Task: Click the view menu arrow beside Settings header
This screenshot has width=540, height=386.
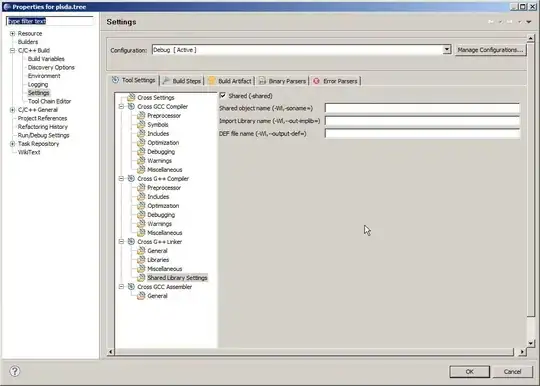Action: coord(529,22)
